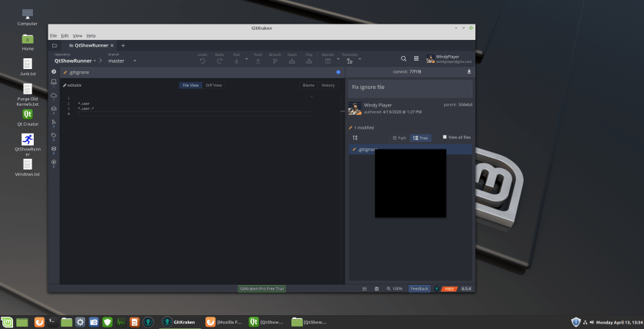Switch file list to Tree view
Viewport: 644px width, 329px height.
point(421,138)
